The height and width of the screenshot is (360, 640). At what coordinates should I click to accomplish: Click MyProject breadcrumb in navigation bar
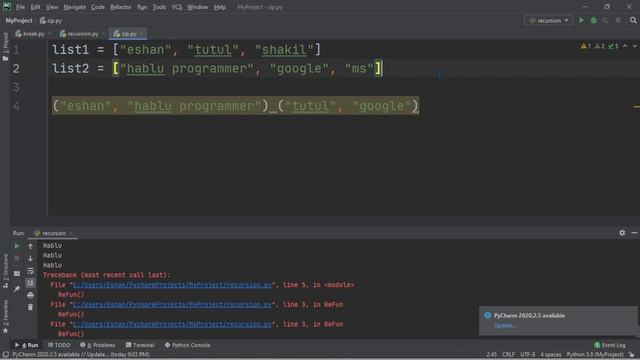[19, 20]
